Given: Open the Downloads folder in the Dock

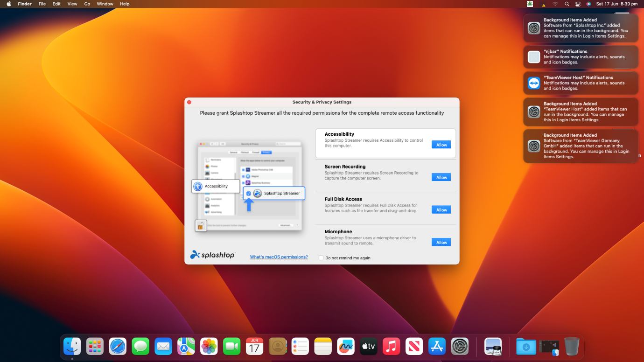Looking at the screenshot, I should [x=526, y=346].
